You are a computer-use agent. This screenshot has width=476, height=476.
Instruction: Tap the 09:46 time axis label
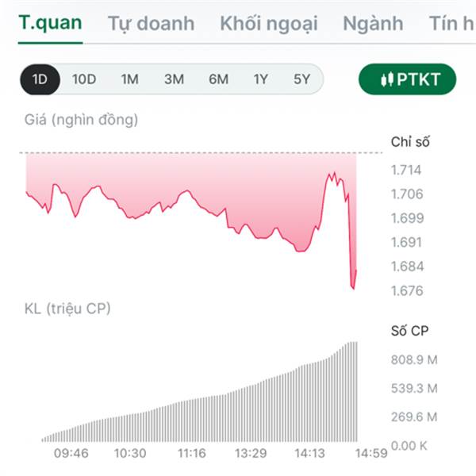tap(71, 453)
